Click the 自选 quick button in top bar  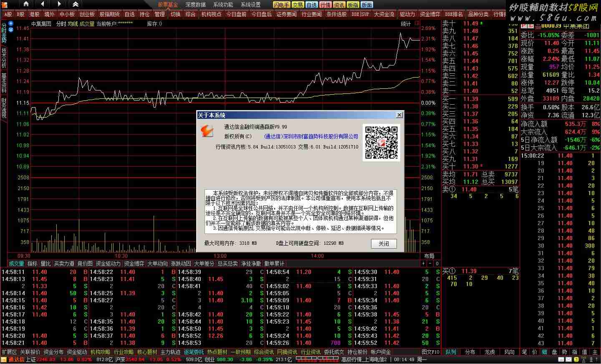pos(311,5)
